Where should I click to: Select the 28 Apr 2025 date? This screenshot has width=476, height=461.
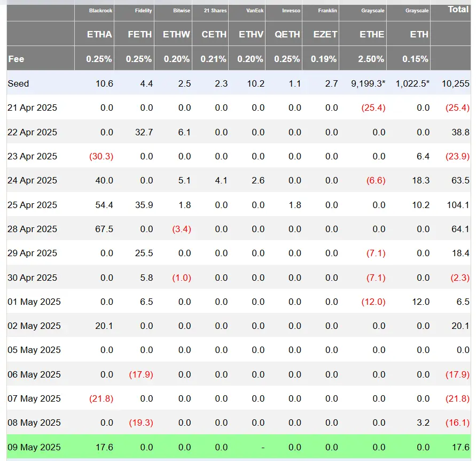click(32, 229)
